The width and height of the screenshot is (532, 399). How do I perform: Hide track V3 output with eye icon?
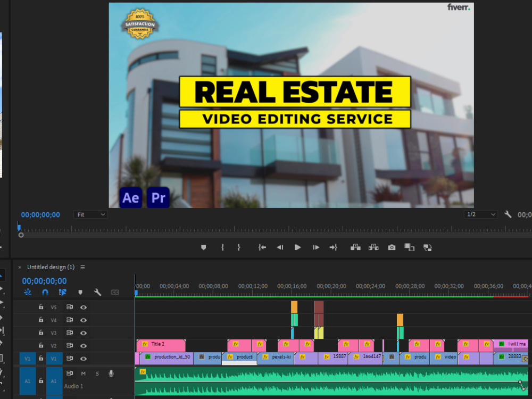[x=83, y=333]
